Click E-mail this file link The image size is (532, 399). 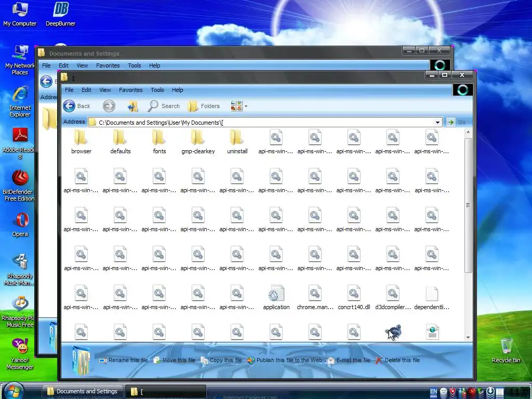(x=349, y=361)
